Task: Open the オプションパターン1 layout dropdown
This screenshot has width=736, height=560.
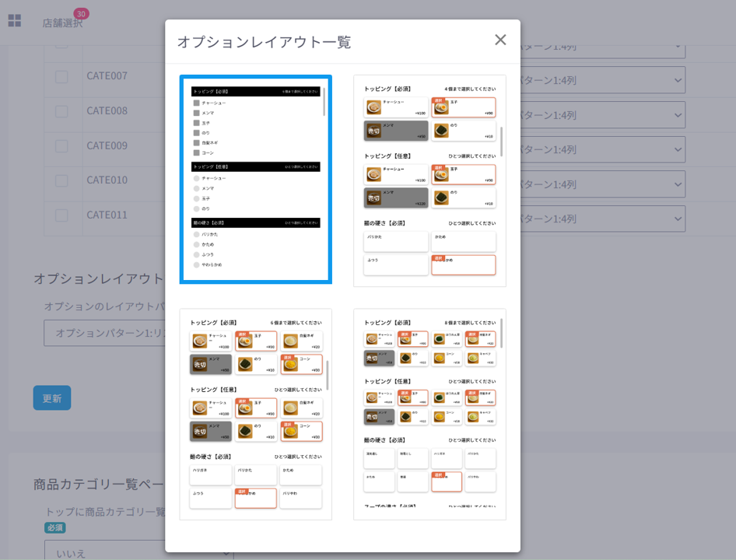Action: coord(105,333)
